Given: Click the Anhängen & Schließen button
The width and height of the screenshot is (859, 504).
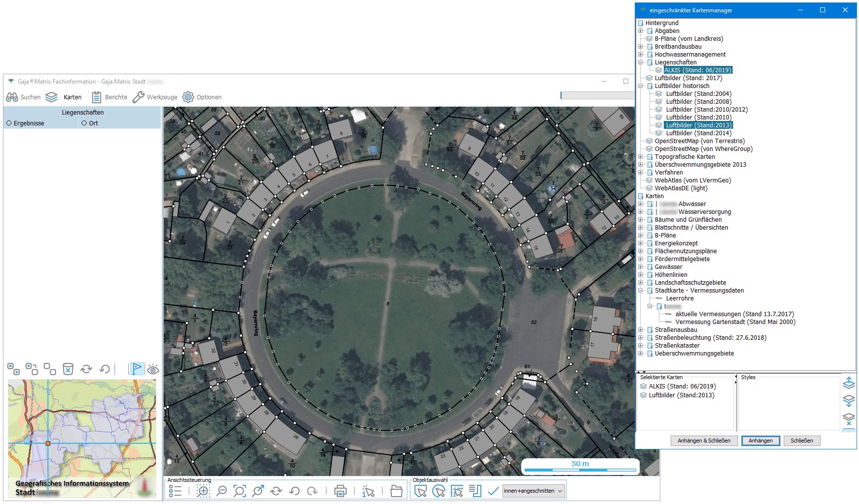Looking at the screenshot, I should [x=704, y=441].
